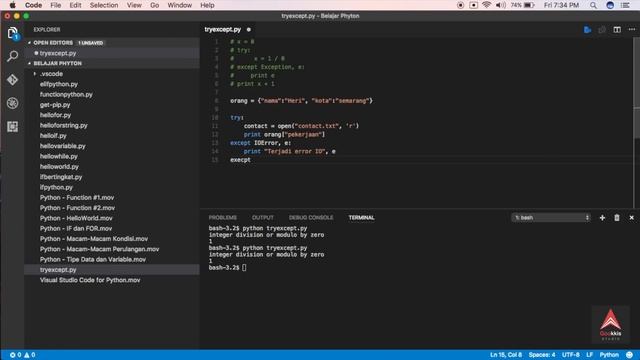This screenshot has width=640, height=360.
Task: Open the Source Control view
Action: (12, 80)
